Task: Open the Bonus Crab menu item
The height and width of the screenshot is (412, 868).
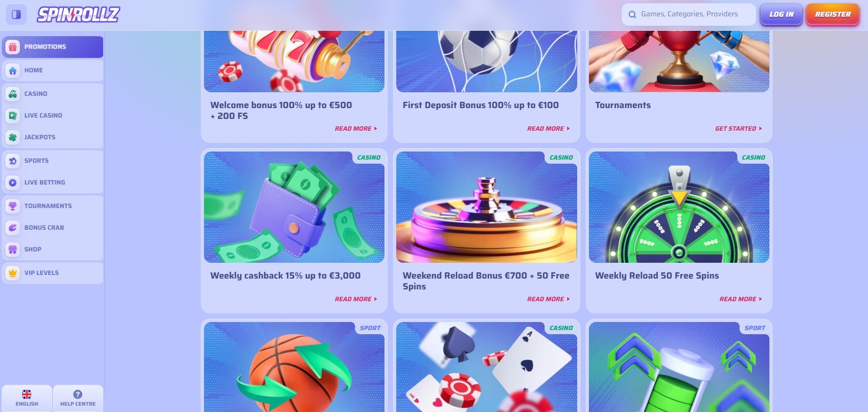Action: click(x=52, y=227)
